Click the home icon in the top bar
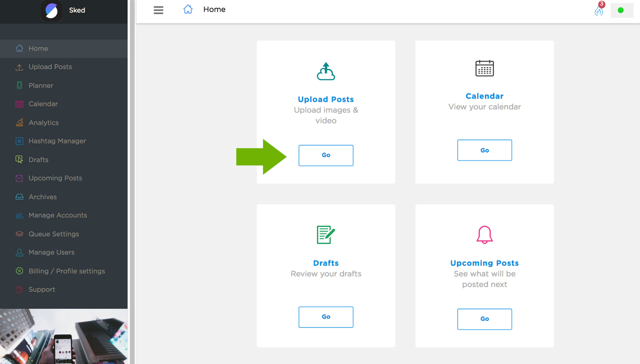The height and width of the screenshot is (364, 640). point(188,10)
